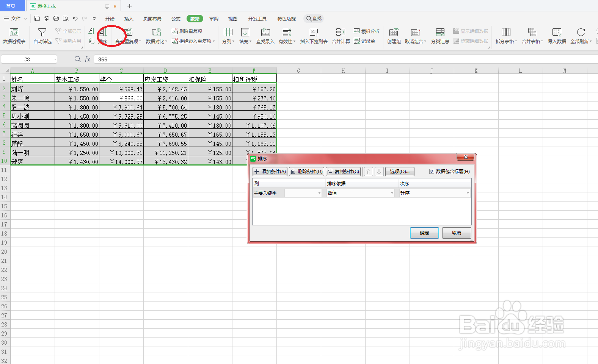Open the 特色功能 ribbon tab
This screenshot has height=364, width=598.
pyautogui.click(x=287, y=19)
